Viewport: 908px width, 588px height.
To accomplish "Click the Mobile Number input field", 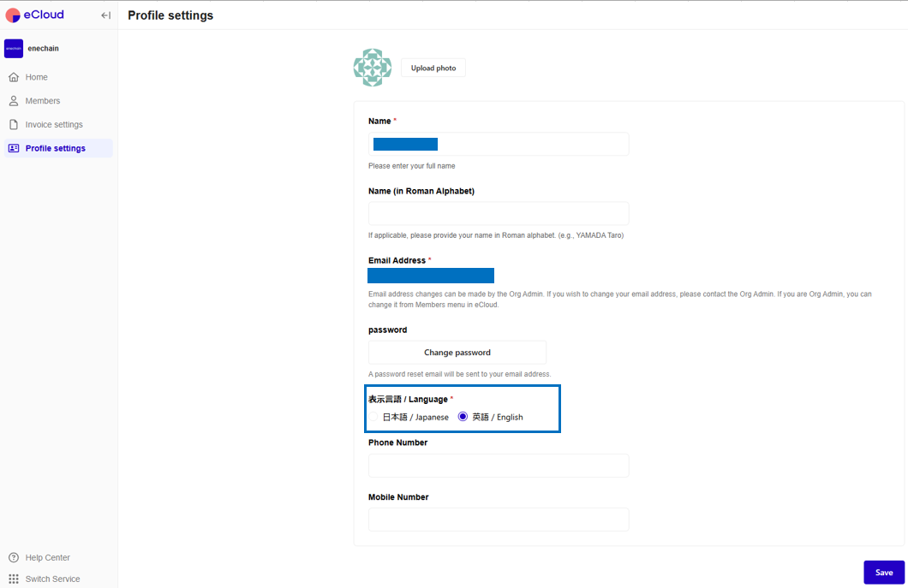I will pyautogui.click(x=499, y=520).
